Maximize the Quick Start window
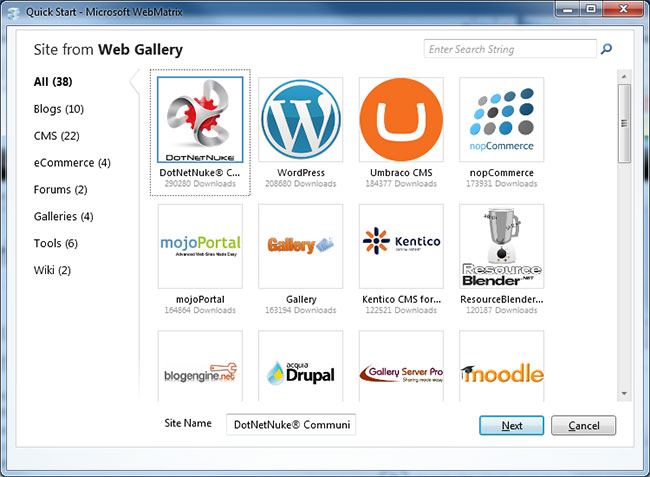The height and width of the screenshot is (477, 650). pyautogui.click(x=591, y=9)
